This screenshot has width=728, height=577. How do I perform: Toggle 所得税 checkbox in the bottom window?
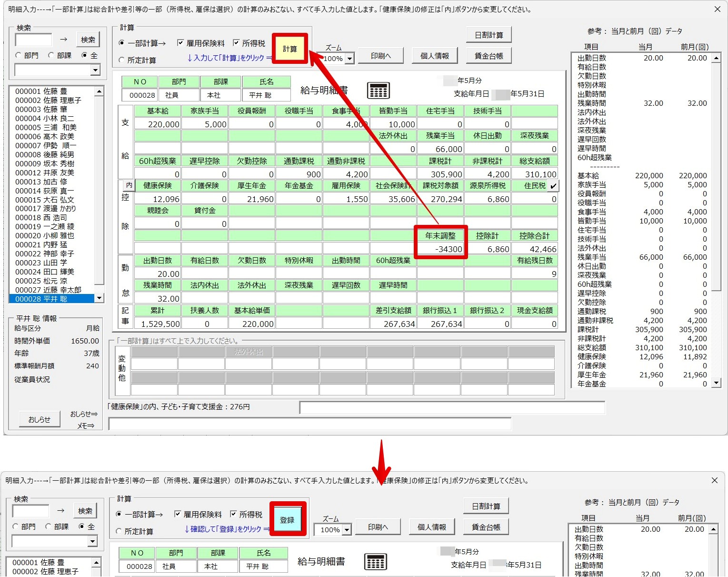pos(233,514)
